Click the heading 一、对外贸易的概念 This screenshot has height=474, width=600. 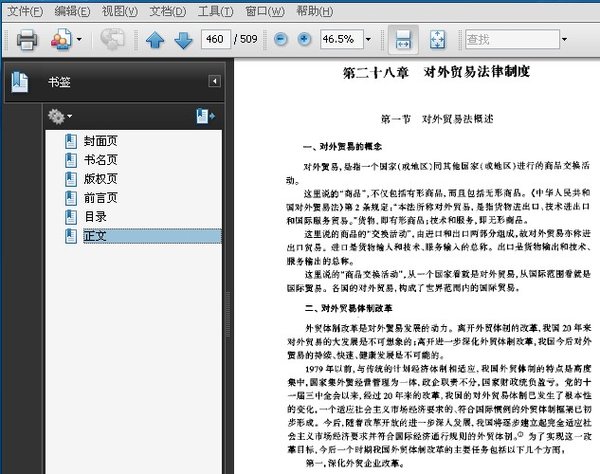click(342, 147)
